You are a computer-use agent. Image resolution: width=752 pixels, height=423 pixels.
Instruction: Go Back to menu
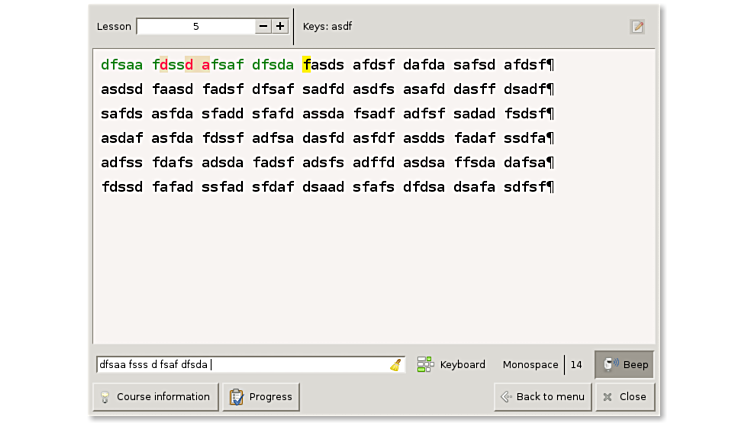pos(541,397)
